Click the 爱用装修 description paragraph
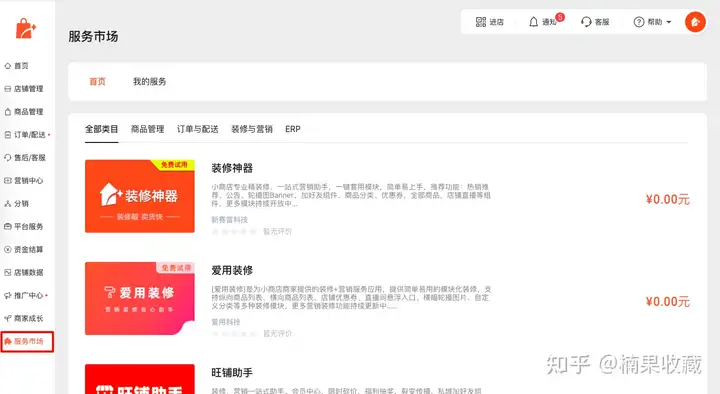The image size is (720, 394). click(351, 298)
